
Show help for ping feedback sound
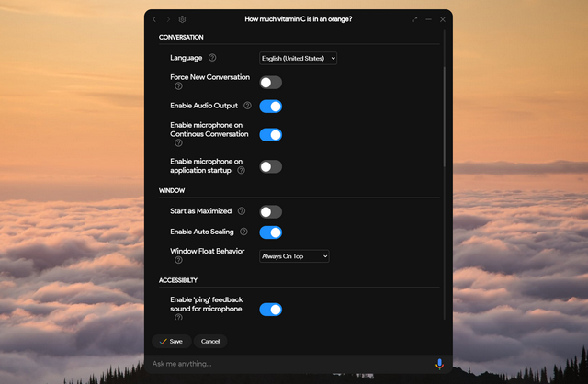(x=178, y=317)
